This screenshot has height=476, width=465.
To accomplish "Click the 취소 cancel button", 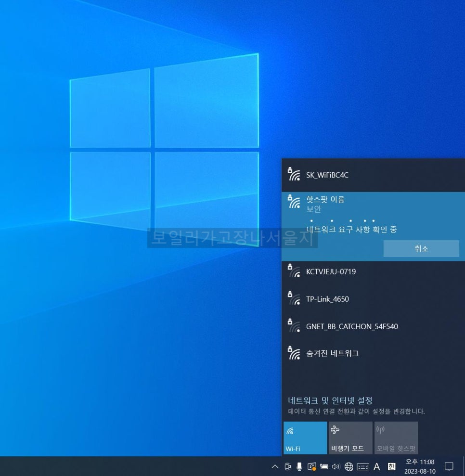I will (x=421, y=249).
